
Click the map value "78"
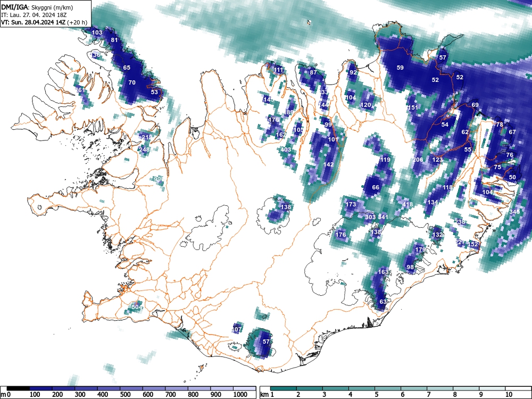pos(500,125)
